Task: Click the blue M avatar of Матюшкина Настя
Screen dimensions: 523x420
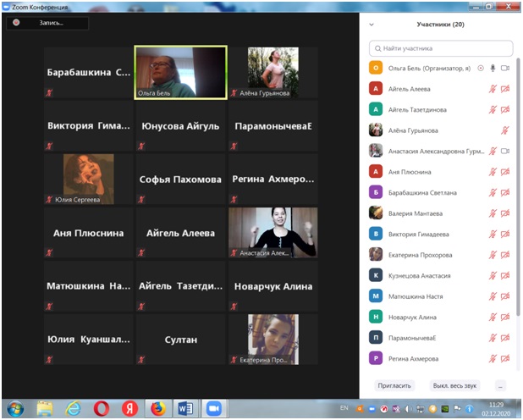Action: 376,296
